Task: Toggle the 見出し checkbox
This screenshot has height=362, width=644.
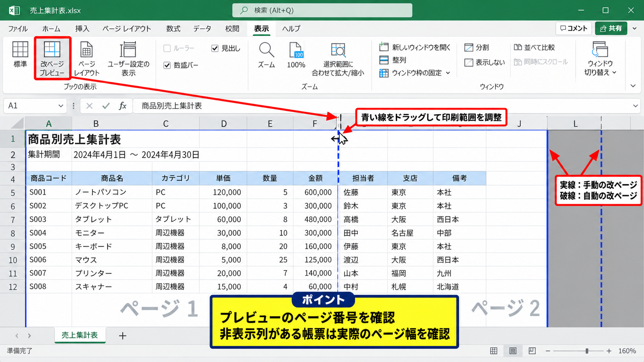Action: pyautogui.click(x=215, y=48)
